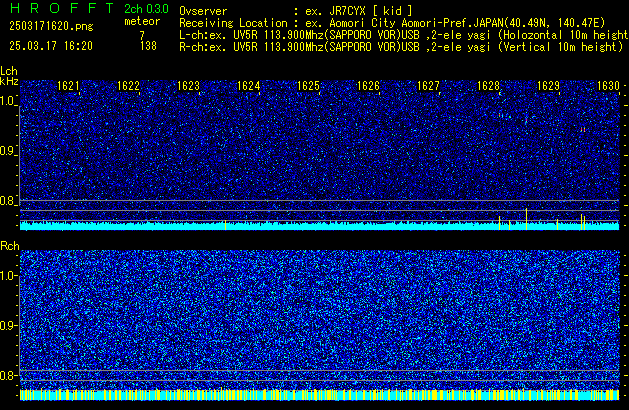This screenshot has width=629, height=410.
Task: Select the tallest yellow spike in Lch level strip
Action: click(526, 219)
